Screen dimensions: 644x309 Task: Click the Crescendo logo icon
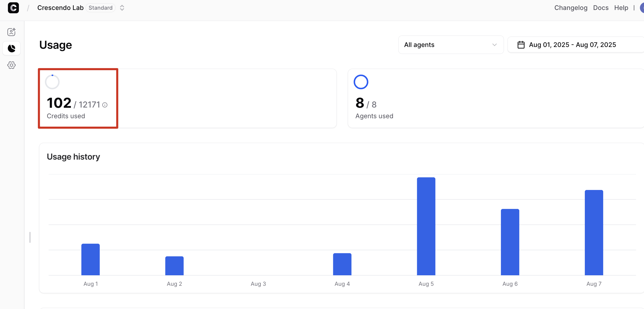click(x=13, y=8)
